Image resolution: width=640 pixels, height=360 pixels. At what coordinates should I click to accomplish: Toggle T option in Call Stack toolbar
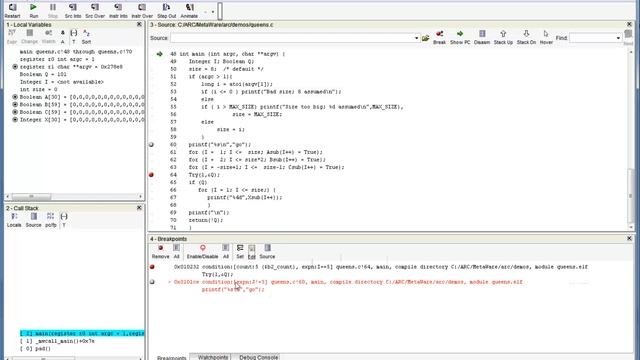pyautogui.click(x=64, y=220)
